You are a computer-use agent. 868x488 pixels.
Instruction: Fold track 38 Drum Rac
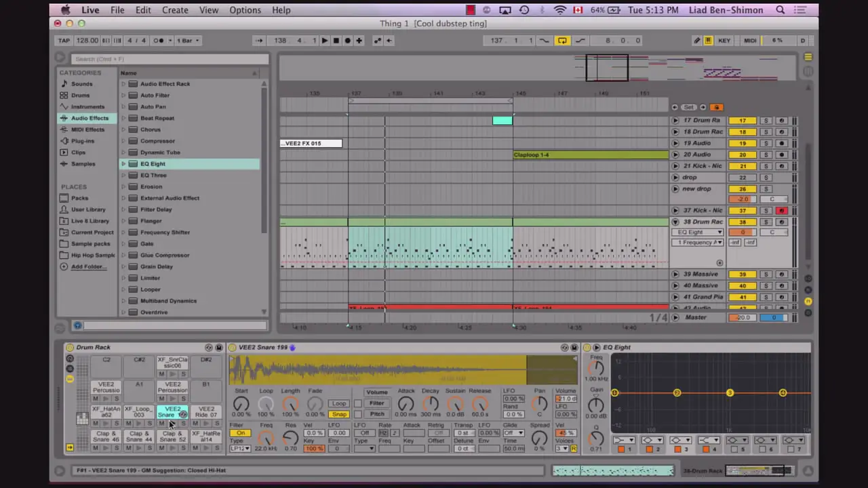(675, 222)
